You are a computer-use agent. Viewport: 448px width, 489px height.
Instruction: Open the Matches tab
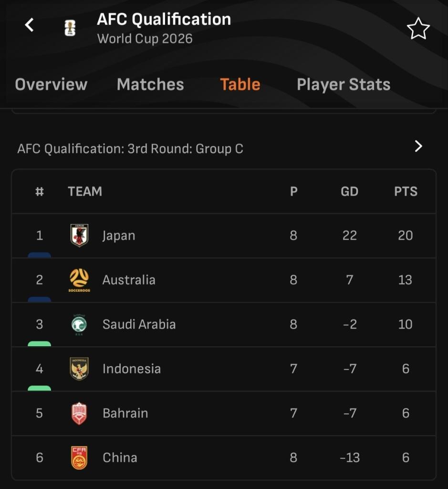pos(150,85)
